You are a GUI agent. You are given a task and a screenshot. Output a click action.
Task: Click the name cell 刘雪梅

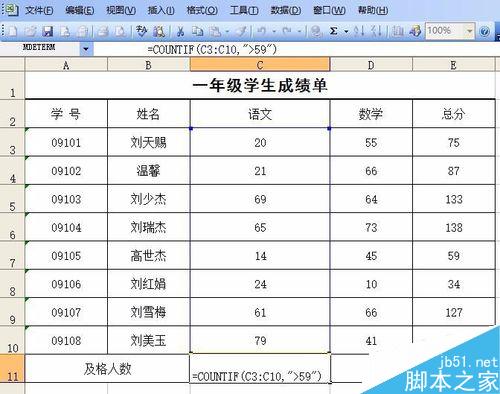[x=149, y=312]
